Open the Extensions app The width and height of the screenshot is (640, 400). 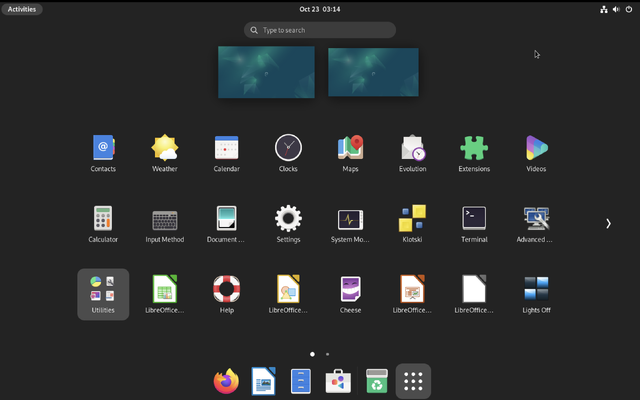point(474,153)
